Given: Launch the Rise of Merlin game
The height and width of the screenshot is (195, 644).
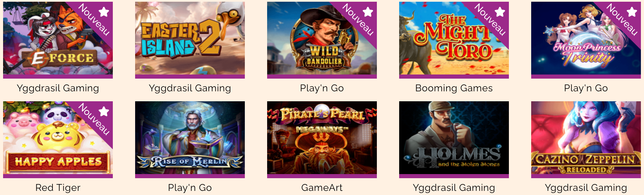Looking at the screenshot, I should (x=190, y=138).
